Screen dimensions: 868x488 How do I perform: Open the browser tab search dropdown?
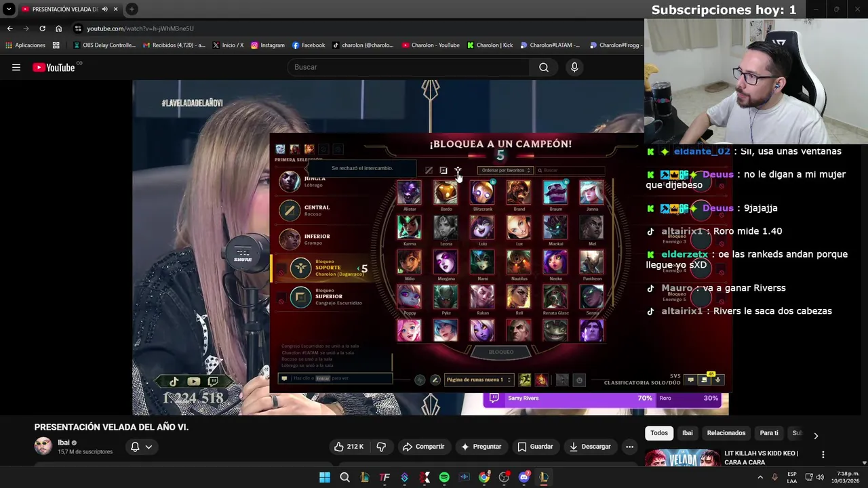(9, 9)
